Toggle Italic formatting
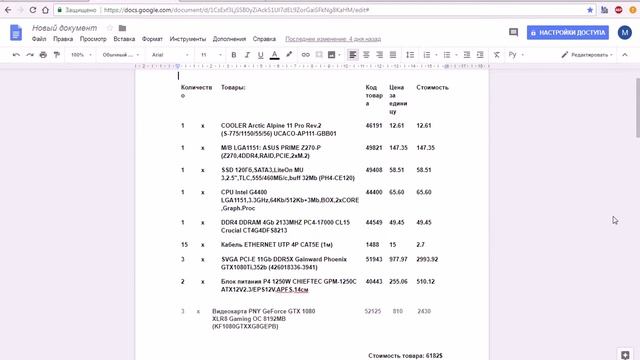The image size is (640, 360). pos(247,55)
